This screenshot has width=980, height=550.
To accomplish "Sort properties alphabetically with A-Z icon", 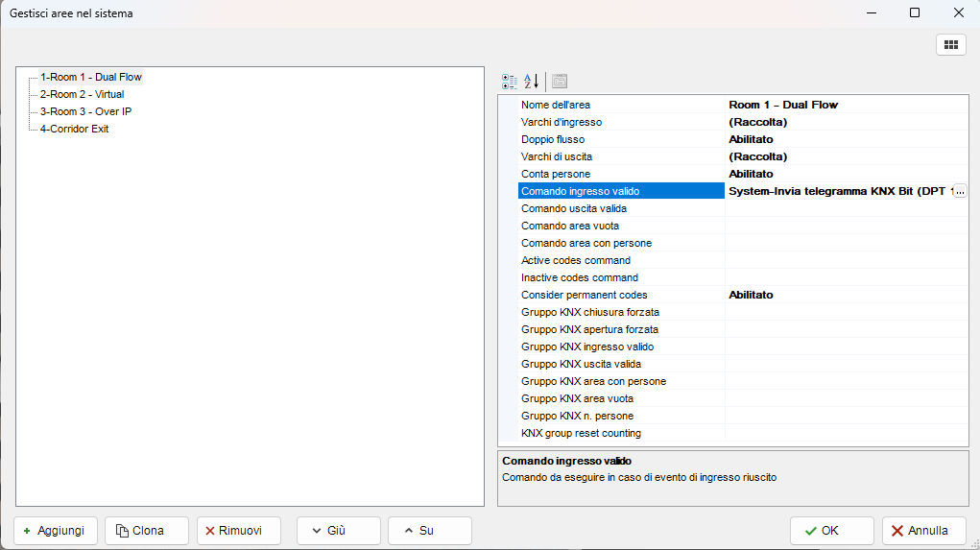I will tap(531, 81).
